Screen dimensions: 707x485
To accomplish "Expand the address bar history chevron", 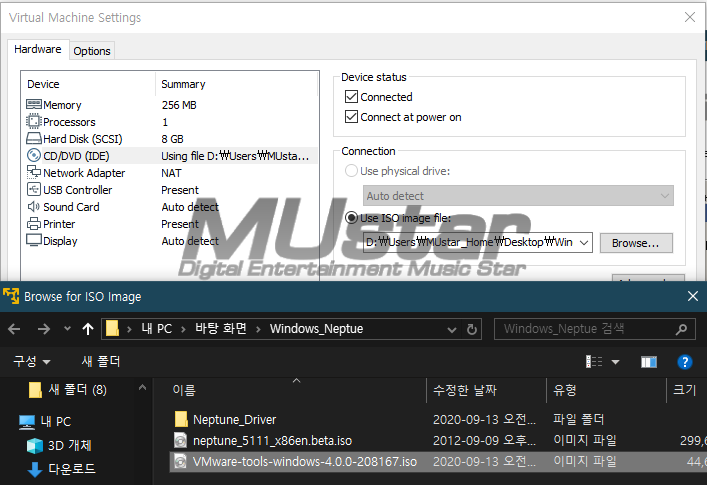I will pos(452,329).
